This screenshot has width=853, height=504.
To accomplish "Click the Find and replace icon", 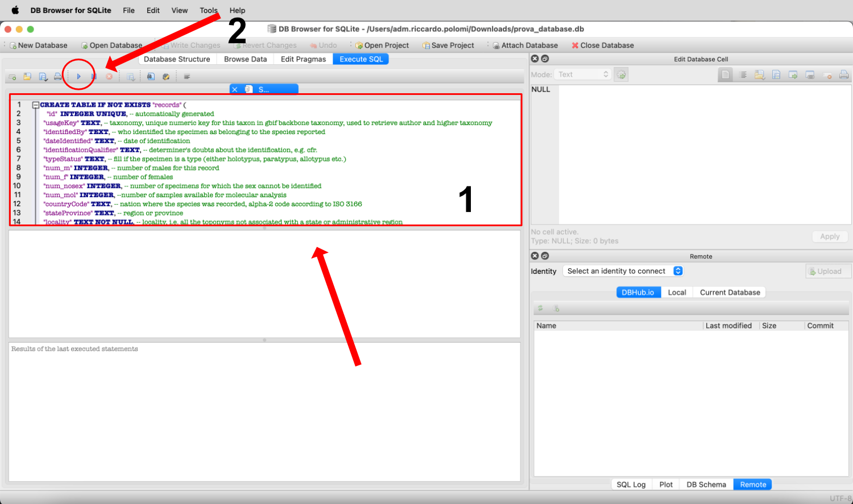I will click(166, 77).
